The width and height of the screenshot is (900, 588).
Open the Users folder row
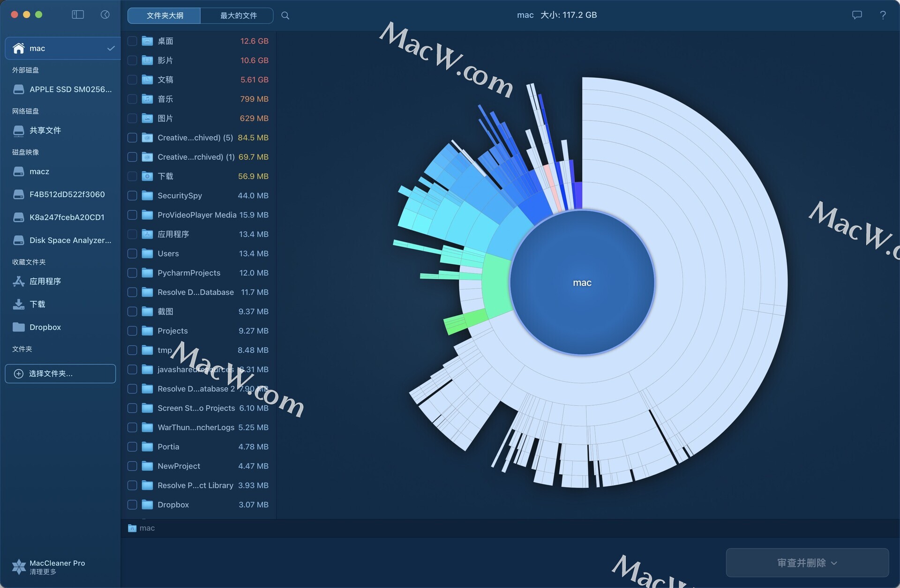tap(198, 253)
